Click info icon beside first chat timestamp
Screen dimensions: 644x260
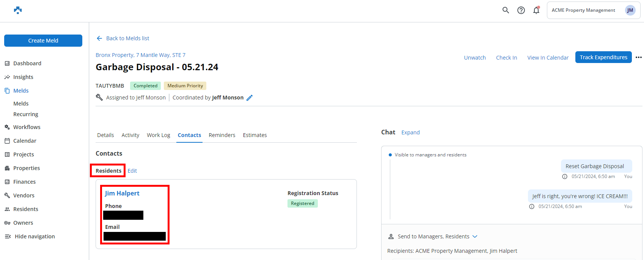pos(565,176)
